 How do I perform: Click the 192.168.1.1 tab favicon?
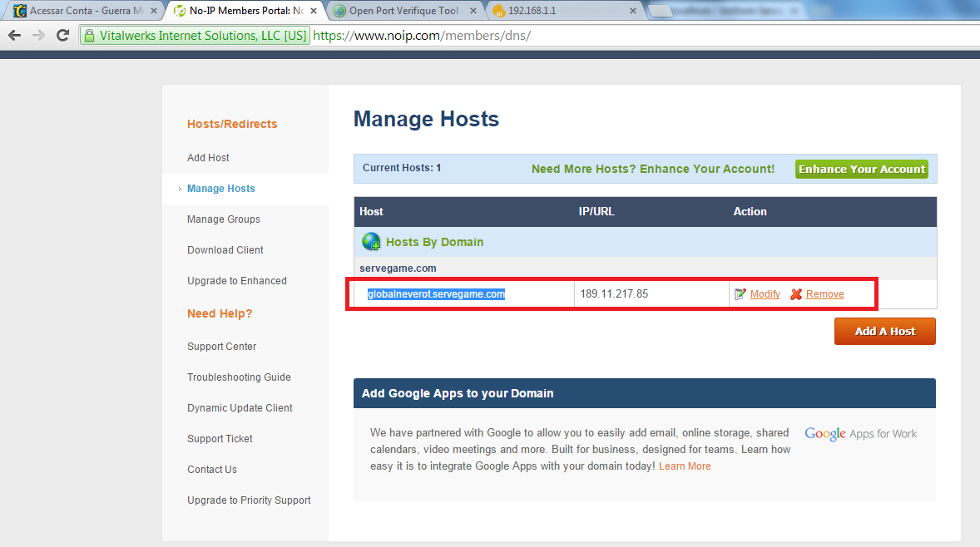498,11
